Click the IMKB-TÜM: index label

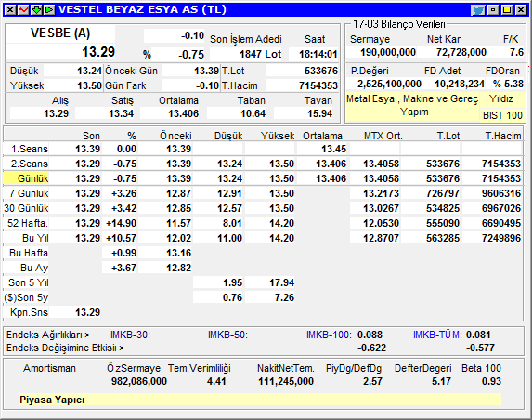(x=437, y=335)
